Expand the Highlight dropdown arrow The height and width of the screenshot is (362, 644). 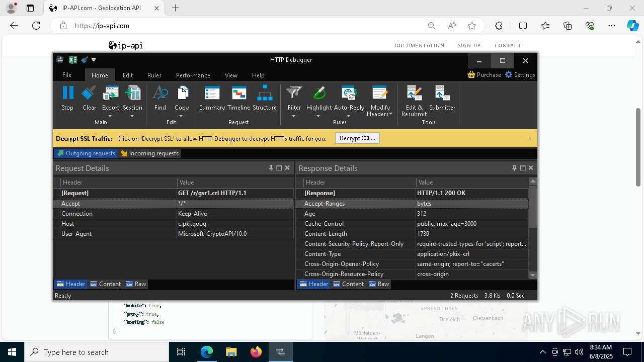coord(318,116)
